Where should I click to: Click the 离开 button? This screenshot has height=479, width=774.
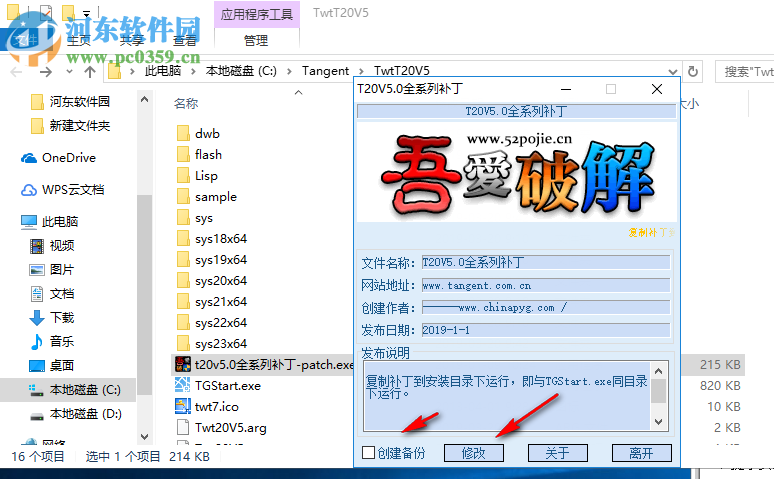(642, 453)
